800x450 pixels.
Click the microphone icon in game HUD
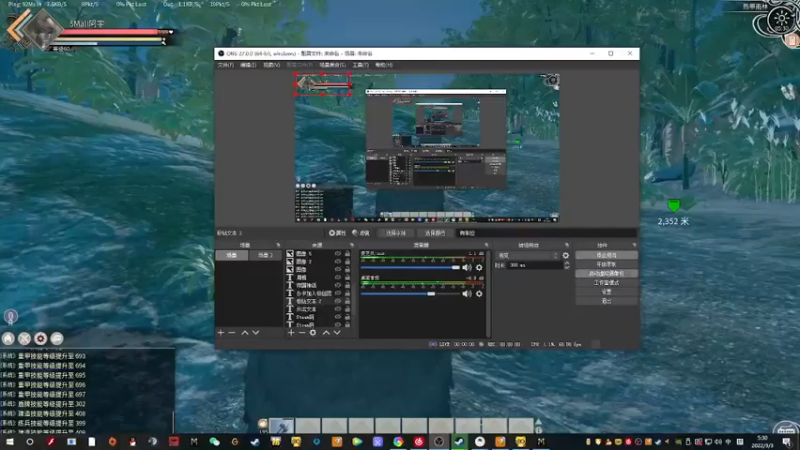[10, 317]
